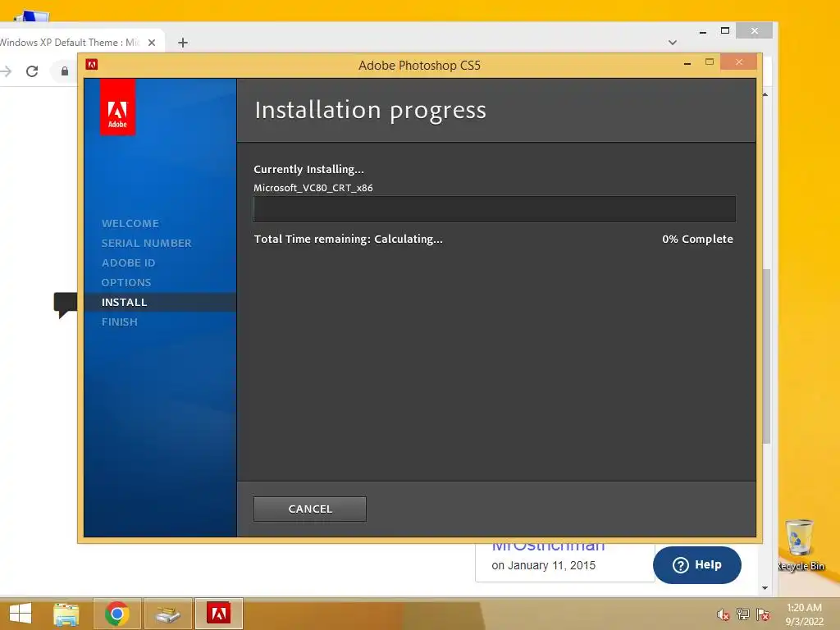
Task: Click the forward arrow in Chrome
Action: (6, 71)
